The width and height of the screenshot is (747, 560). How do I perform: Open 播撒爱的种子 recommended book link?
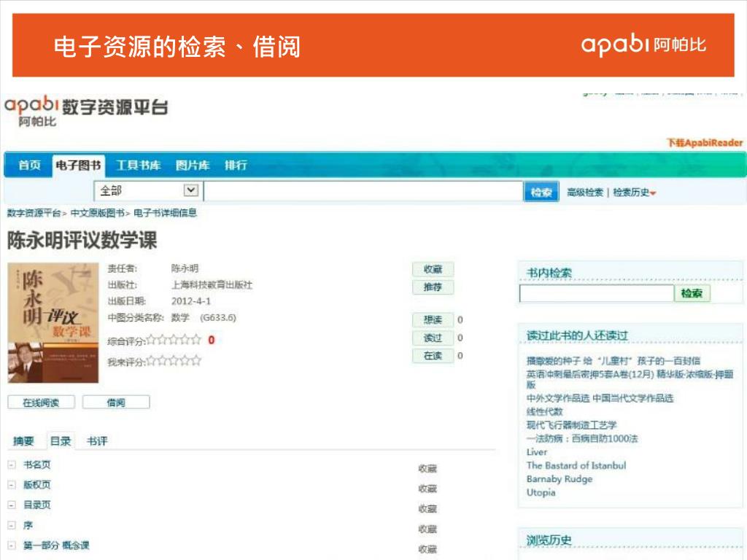pos(613,361)
